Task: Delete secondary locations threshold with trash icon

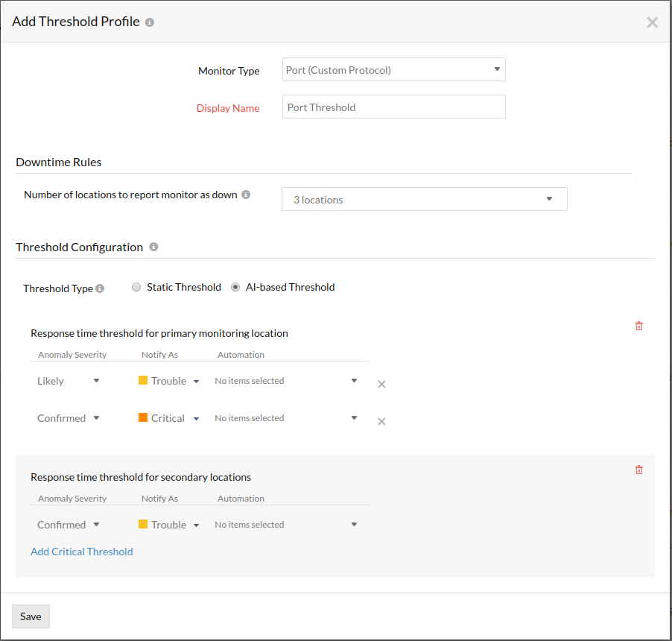Action: point(638,470)
